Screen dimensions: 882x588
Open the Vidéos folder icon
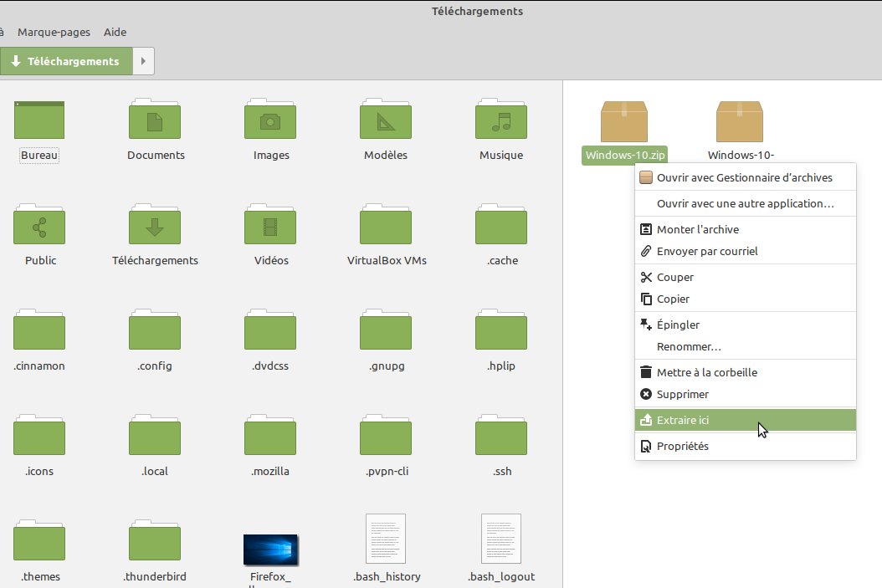click(270, 226)
